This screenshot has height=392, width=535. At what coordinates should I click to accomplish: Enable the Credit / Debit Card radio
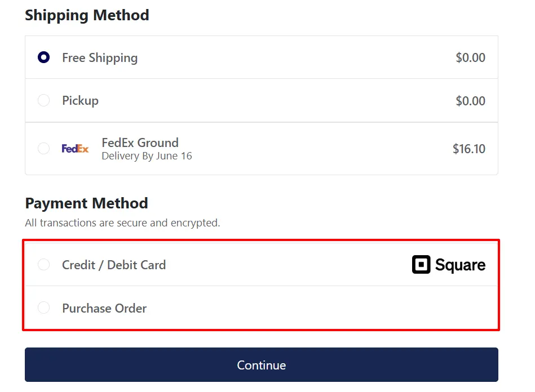pos(43,265)
